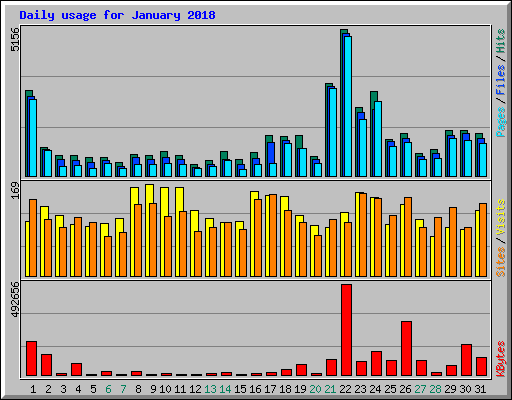Click the 169 axis value
512x400 pixels.
[15, 190]
